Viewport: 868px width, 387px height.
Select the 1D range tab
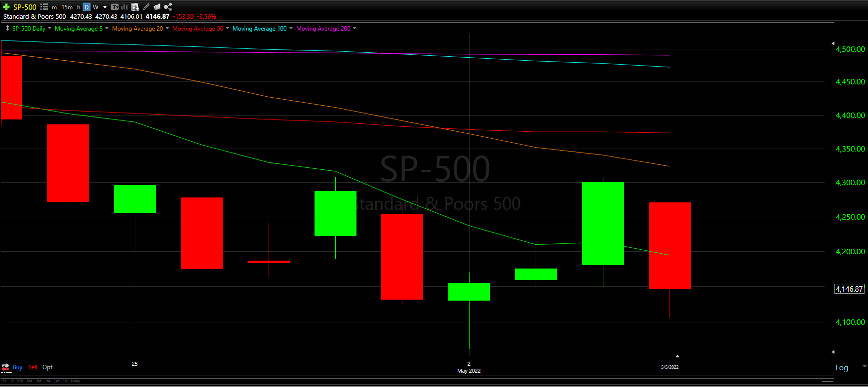point(65,381)
